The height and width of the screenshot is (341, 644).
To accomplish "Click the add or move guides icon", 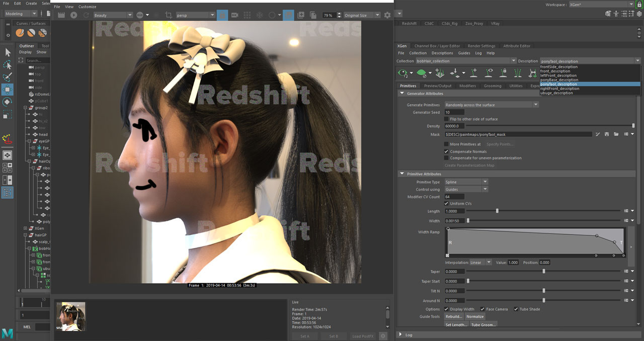I will pos(474,73).
